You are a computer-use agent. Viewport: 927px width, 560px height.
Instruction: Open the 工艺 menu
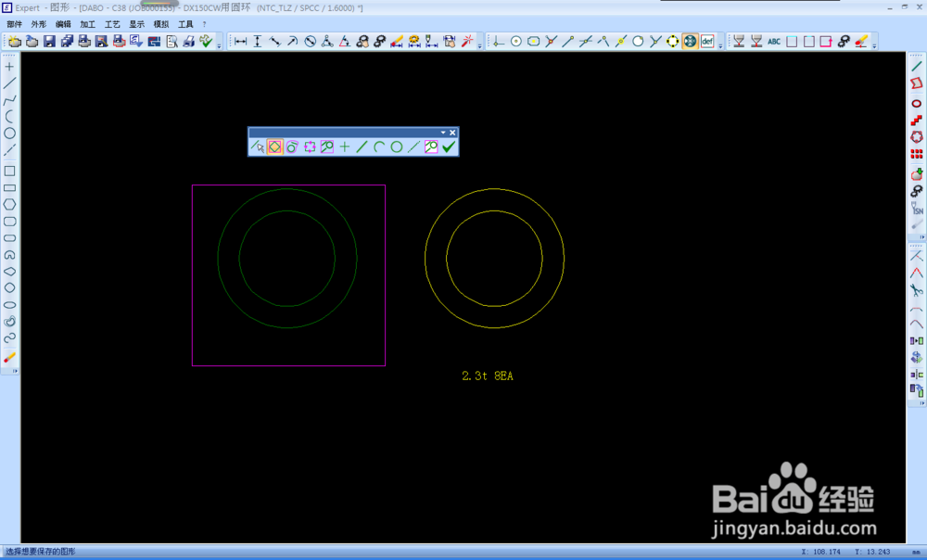[112, 24]
